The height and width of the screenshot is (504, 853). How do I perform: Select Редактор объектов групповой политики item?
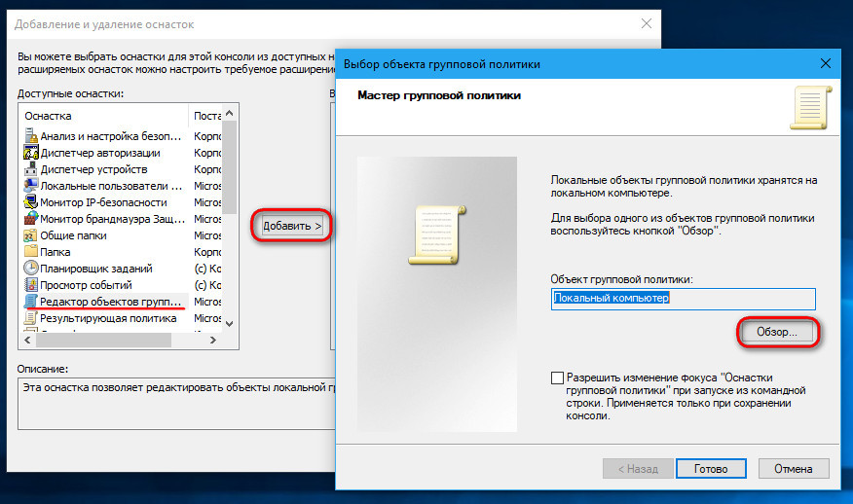[x=109, y=302]
